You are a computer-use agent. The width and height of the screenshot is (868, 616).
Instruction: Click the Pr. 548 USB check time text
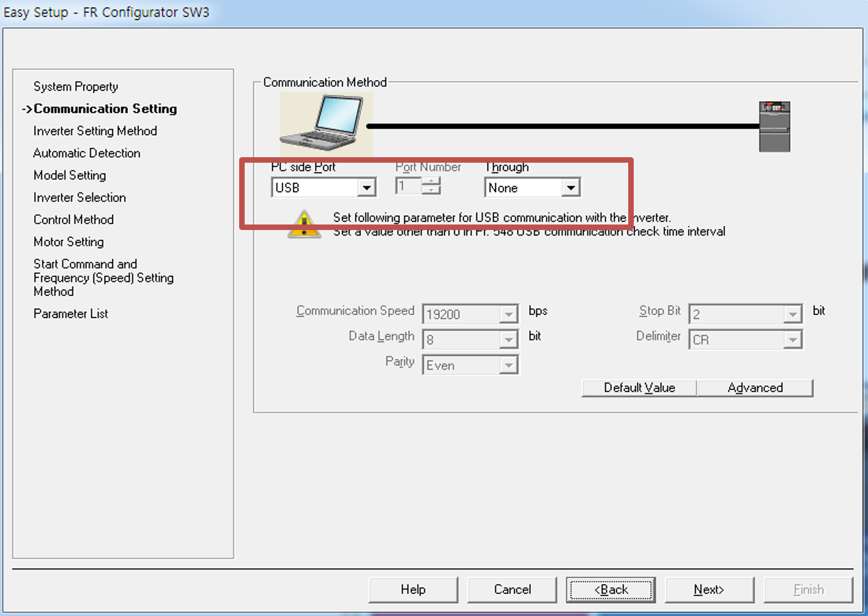pyautogui.click(x=529, y=232)
